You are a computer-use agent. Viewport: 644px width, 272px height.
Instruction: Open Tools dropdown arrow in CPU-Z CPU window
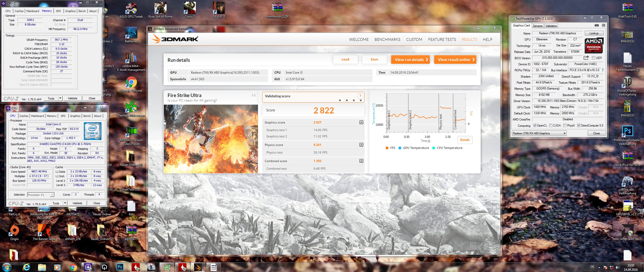(65, 203)
